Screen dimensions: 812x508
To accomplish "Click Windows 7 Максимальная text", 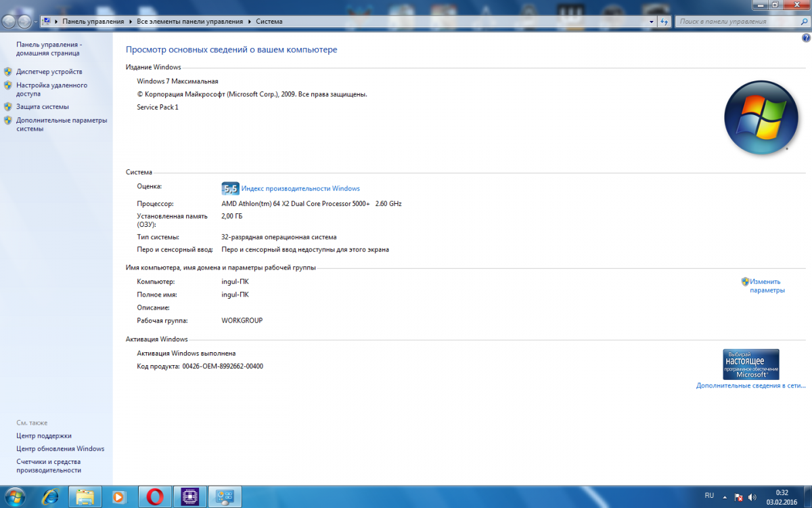I will tap(177, 81).
